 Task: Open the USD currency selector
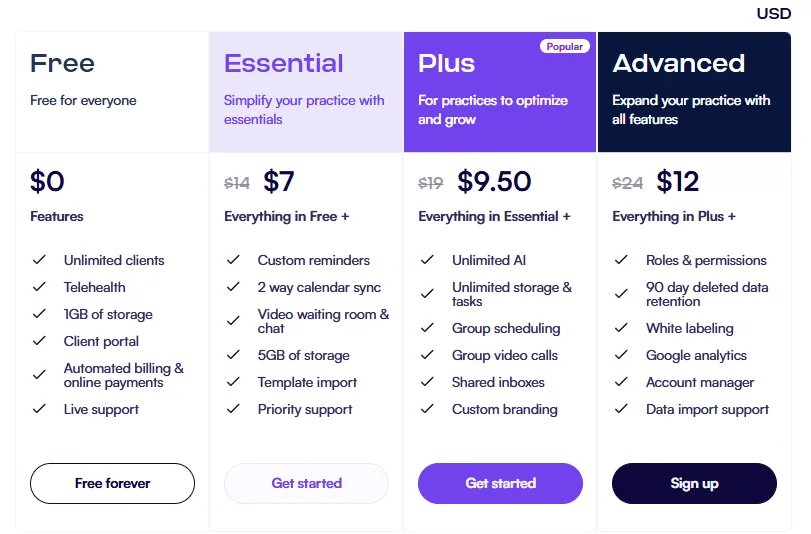[773, 13]
